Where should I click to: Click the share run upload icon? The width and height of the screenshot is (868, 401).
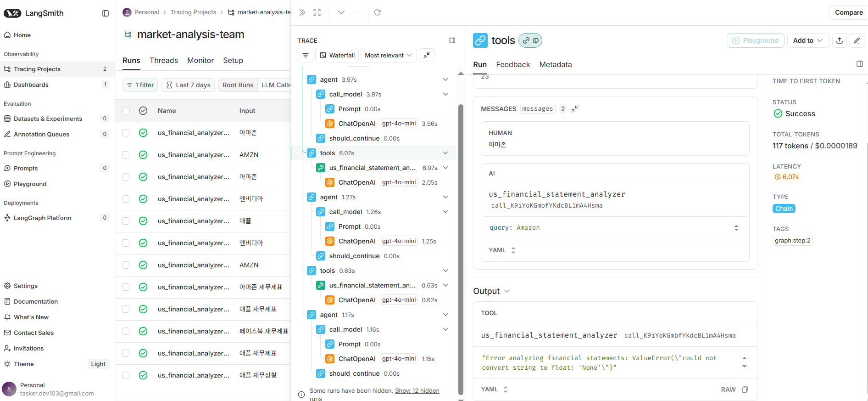pyautogui.click(x=840, y=40)
